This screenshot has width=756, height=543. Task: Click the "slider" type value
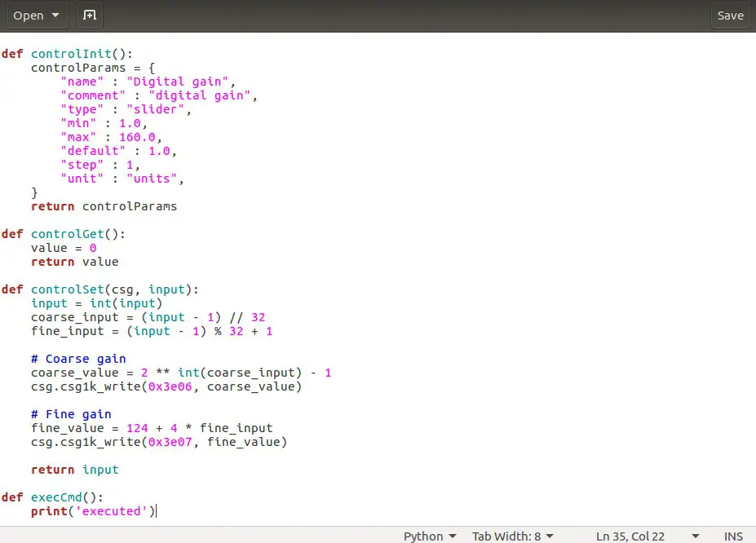pyautogui.click(x=155, y=110)
